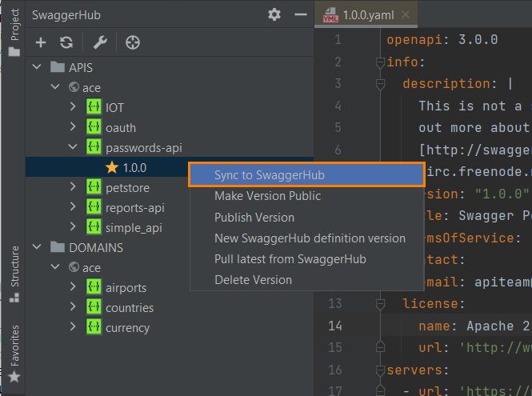Hide the SwaggerHub panel with minus icon
Viewport: 532px width, 396px height.
click(300, 14)
